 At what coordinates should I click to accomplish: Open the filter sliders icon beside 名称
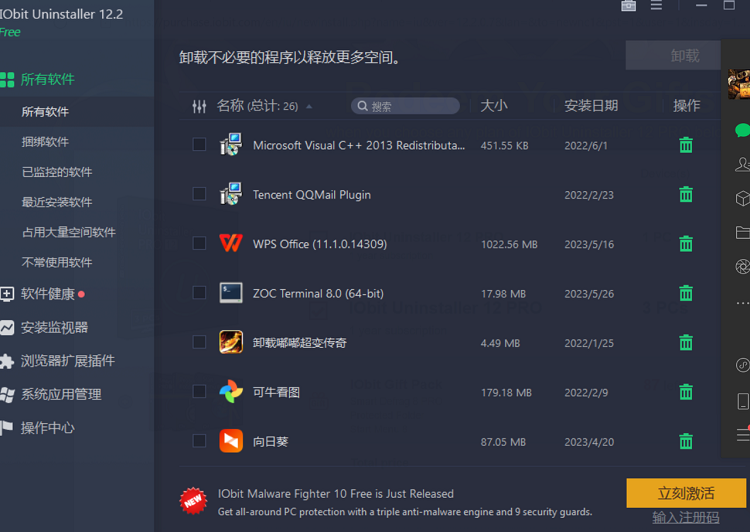pyautogui.click(x=199, y=106)
